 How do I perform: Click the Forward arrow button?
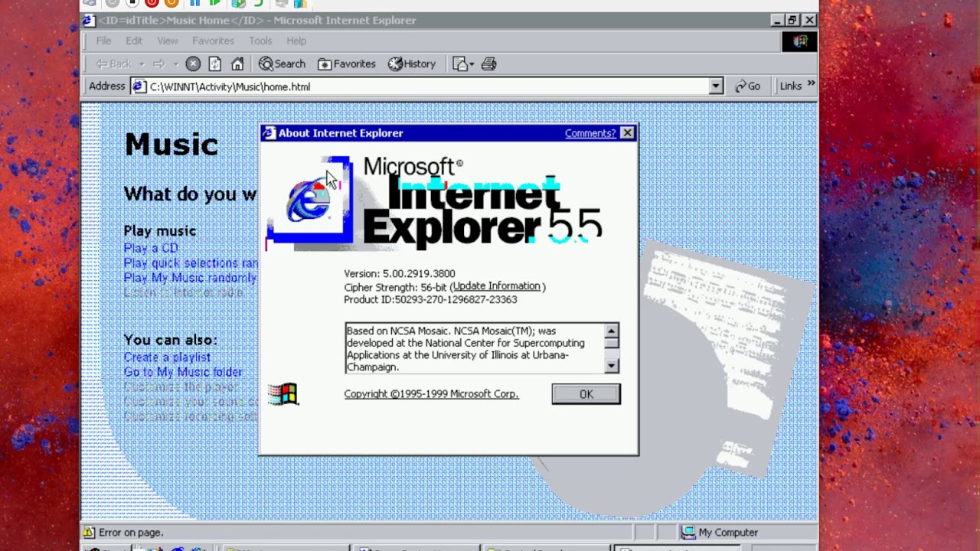click(158, 64)
